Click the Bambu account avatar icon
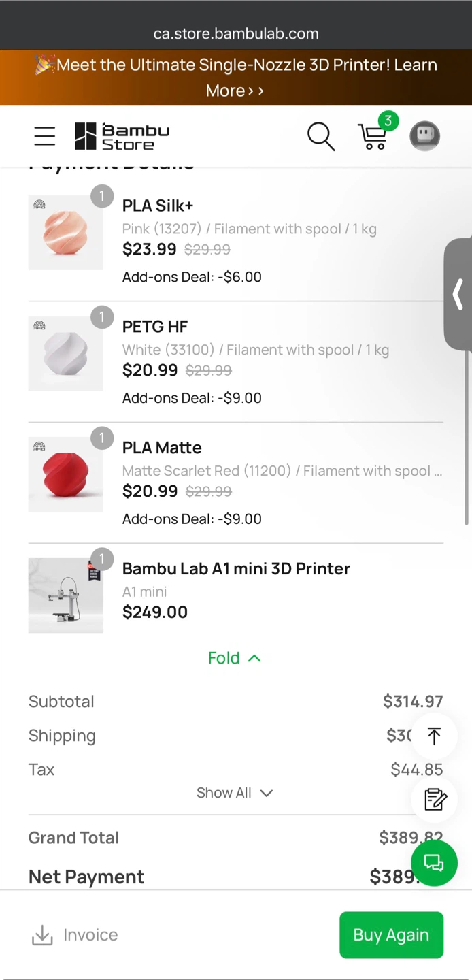This screenshot has height=980, width=472. [424, 135]
